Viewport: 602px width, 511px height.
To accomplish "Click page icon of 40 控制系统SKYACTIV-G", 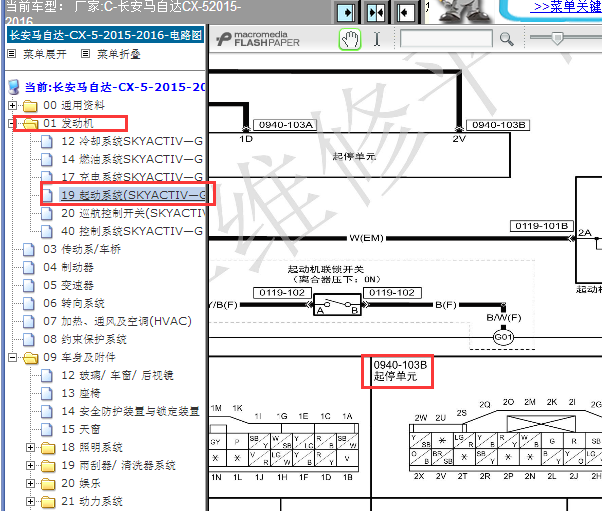I will (47, 231).
